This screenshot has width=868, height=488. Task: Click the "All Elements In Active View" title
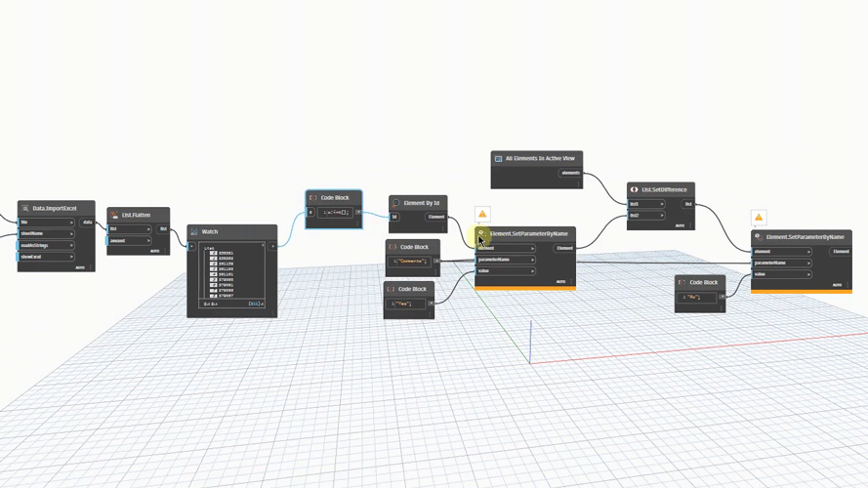pos(540,158)
